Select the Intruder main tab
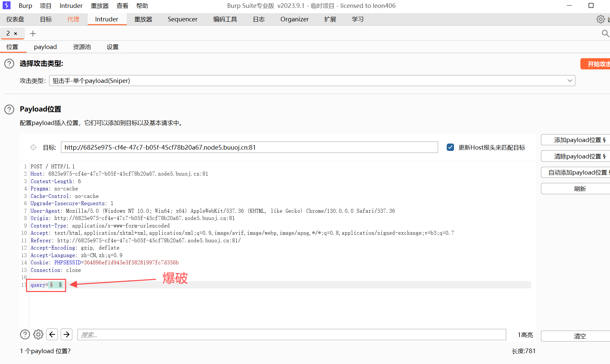Image resolution: width=610 pixels, height=364 pixels. (107, 19)
